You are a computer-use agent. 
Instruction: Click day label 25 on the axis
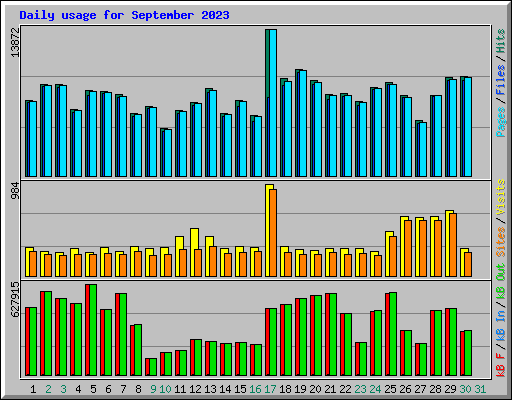(390, 389)
